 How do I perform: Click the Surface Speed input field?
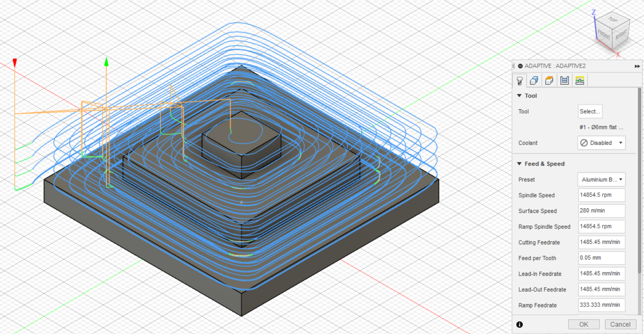click(601, 211)
